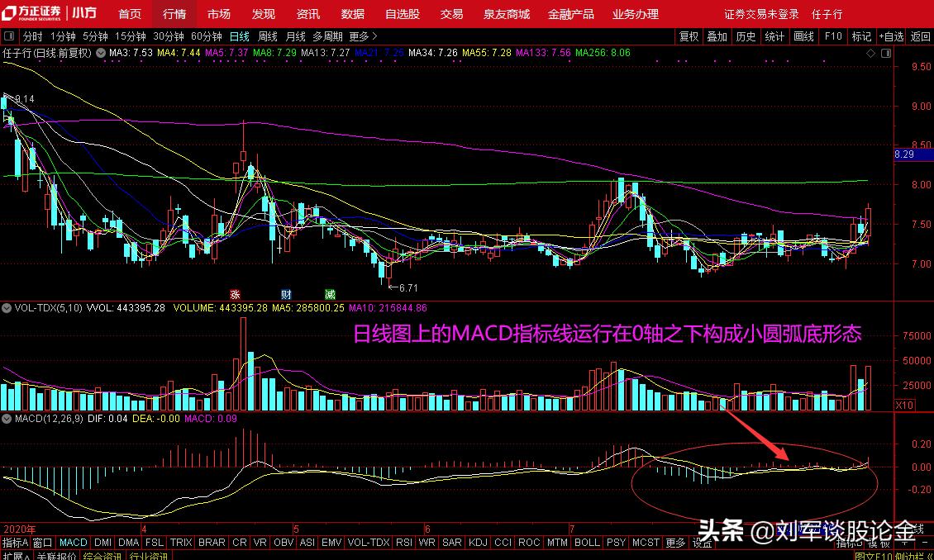
Task: Toggle 叠加 chart overlay mode
Action: (717, 36)
